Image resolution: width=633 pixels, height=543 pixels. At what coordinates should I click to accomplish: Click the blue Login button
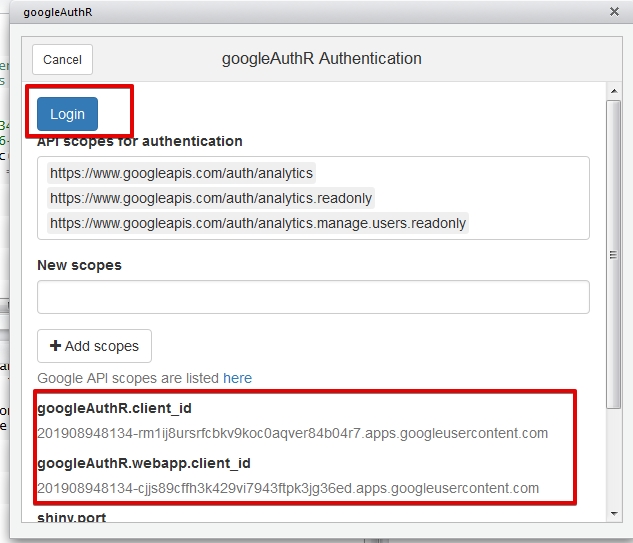click(67, 114)
